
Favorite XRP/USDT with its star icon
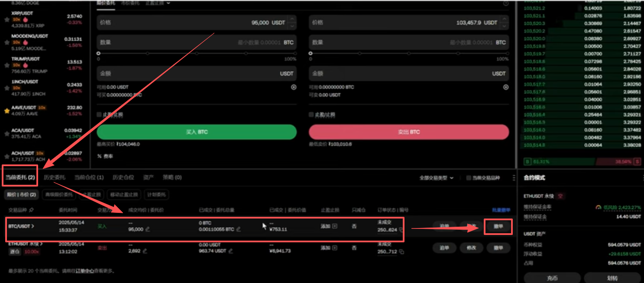click(x=6, y=20)
